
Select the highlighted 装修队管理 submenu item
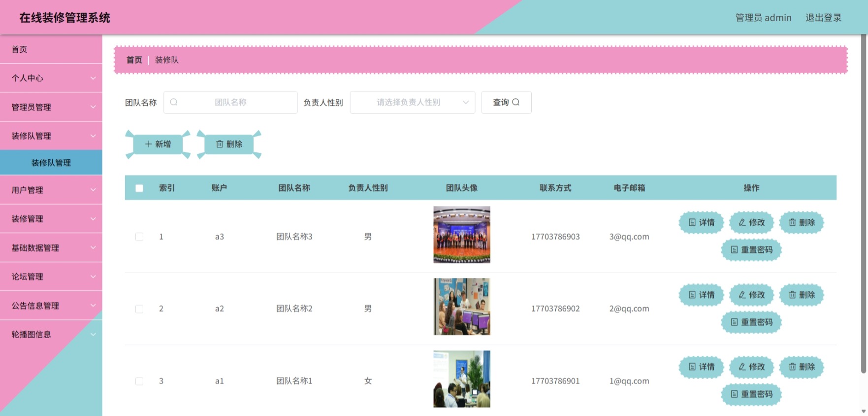(x=51, y=163)
